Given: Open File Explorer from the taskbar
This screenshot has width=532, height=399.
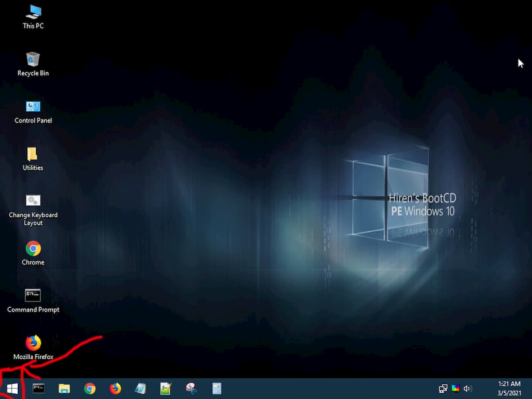Looking at the screenshot, I should click(x=64, y=389).
